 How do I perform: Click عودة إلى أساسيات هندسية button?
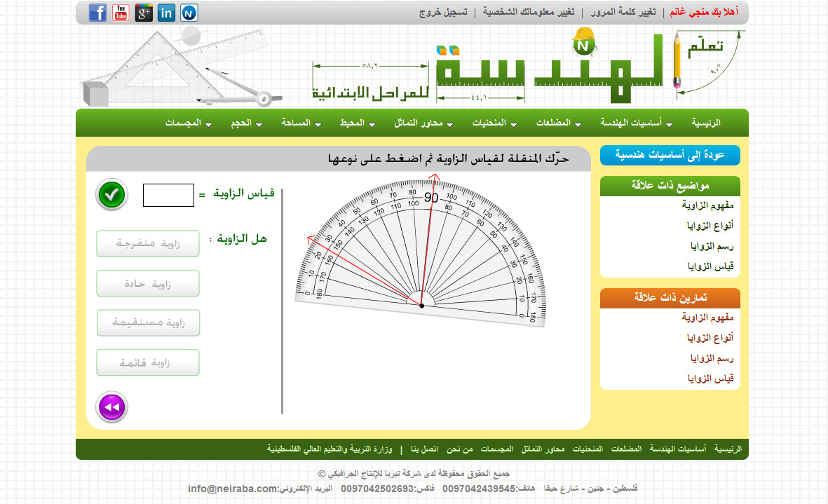(x=670, y=156)
